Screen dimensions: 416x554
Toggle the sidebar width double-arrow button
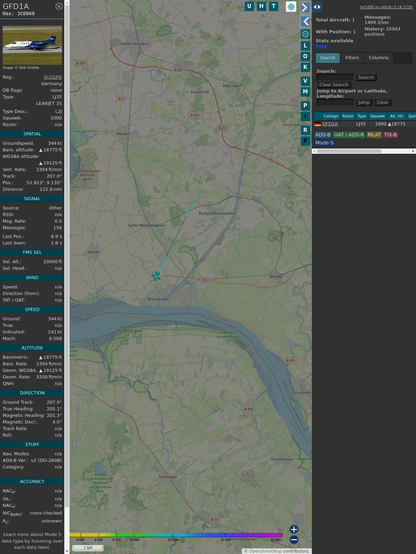coord(317,7)
